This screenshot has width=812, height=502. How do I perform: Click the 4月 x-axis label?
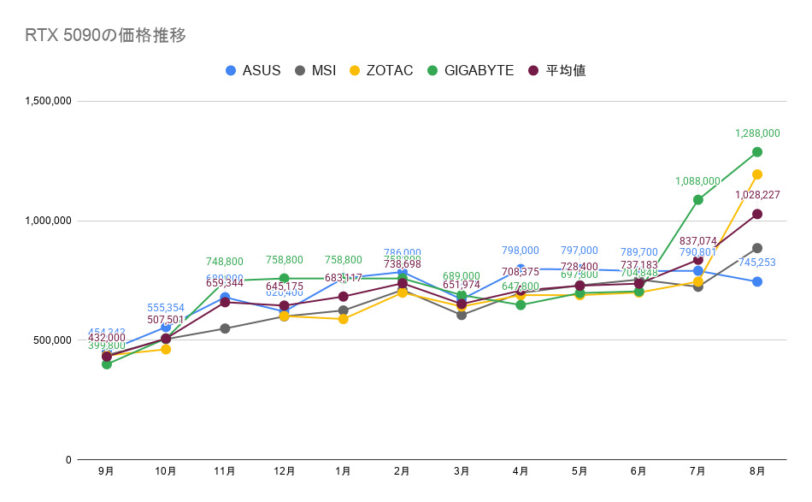[x=520, y=471]
